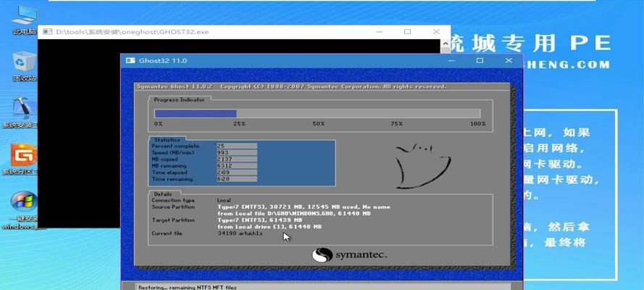Minimize the Ghost32 11.0 window

[452, 60]
